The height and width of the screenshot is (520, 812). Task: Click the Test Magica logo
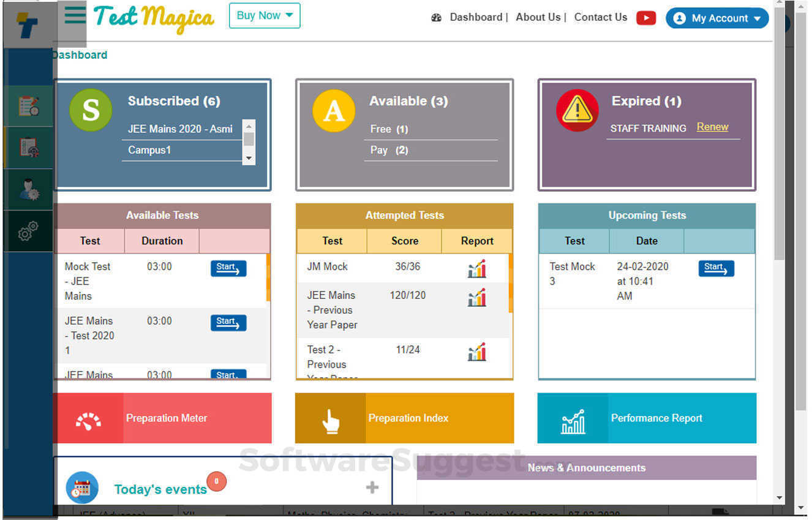153,18
